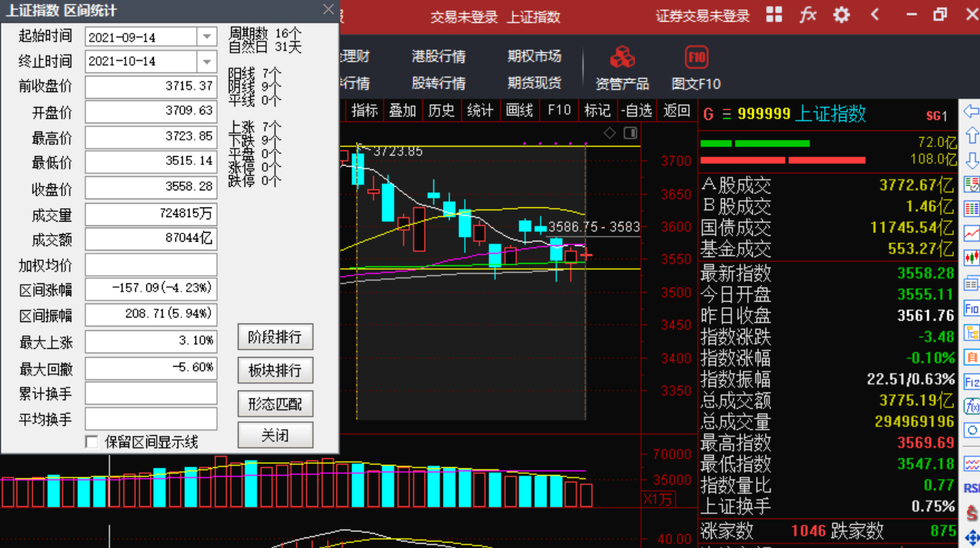The image size is (980, 548).
Task: Select the 标记 chart tab
Action: pyautogui.click(x=597, y=110)
